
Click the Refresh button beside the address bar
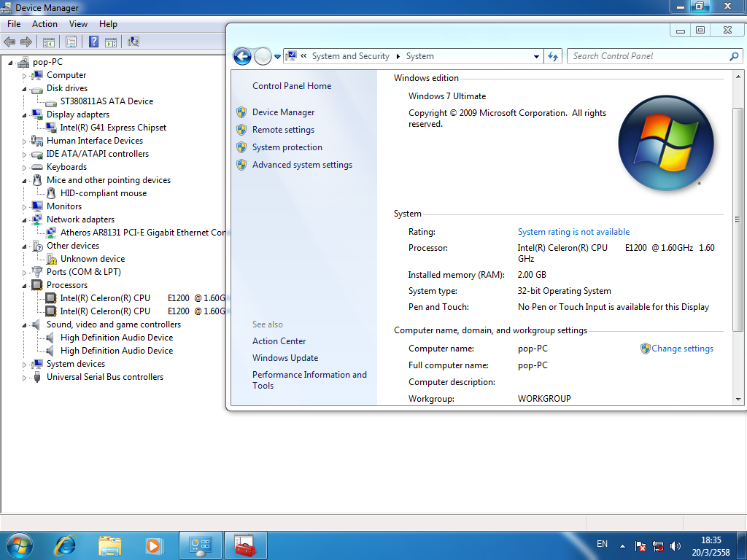pos(553,56)
